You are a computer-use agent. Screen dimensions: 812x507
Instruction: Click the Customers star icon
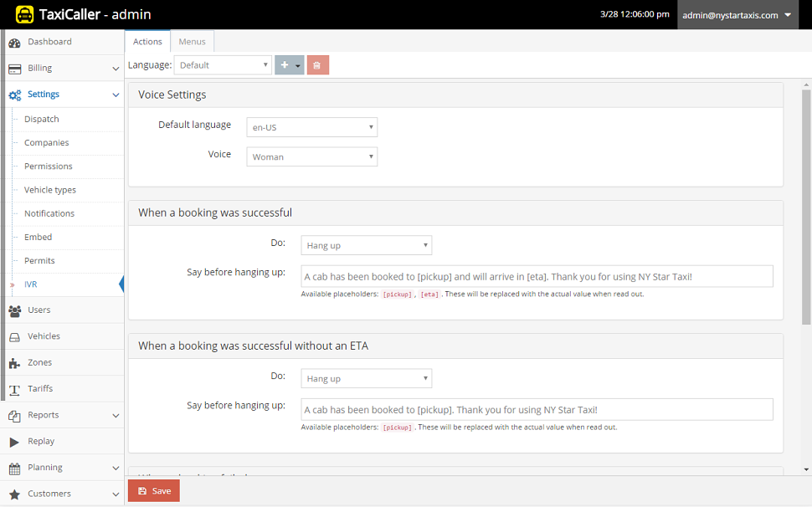pyautogui.click(x=14, y=493)
